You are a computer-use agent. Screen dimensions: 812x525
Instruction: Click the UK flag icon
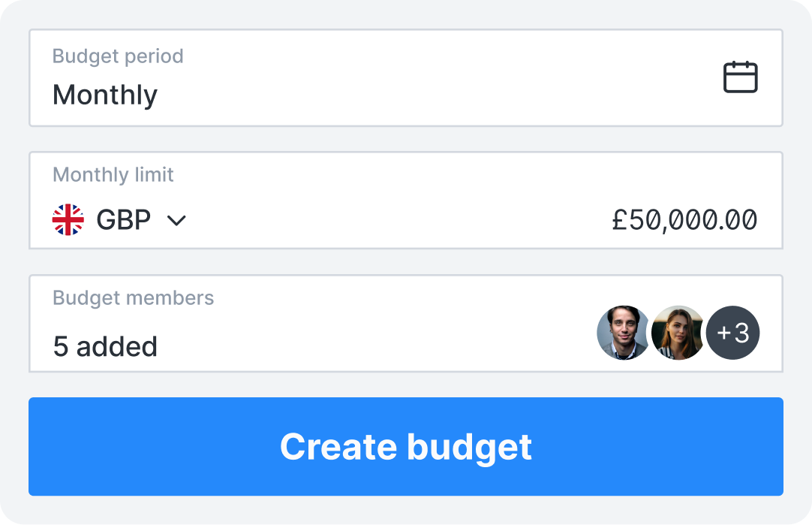click(x=68, y=220)
